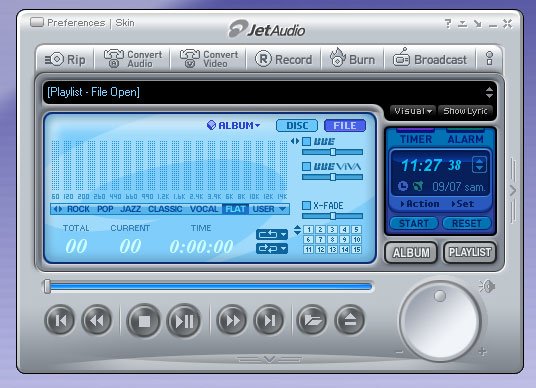Click the volume minus mark

tap(399, 352)
